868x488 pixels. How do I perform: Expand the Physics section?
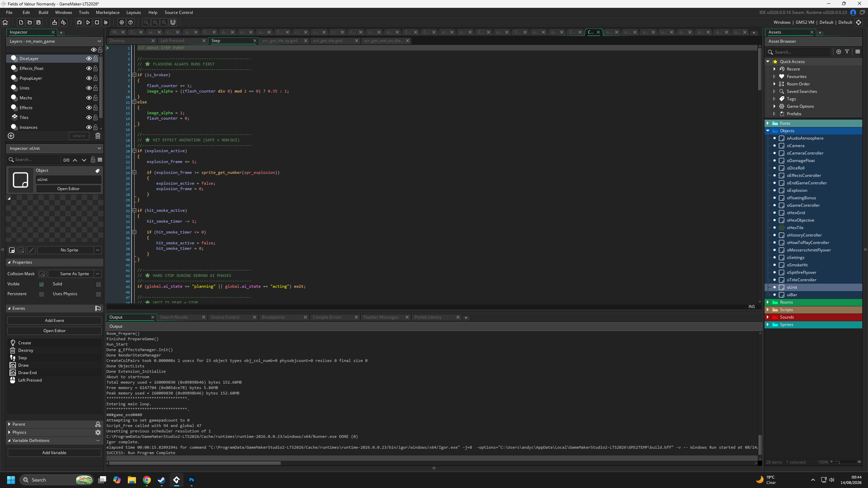coord(9,432)
